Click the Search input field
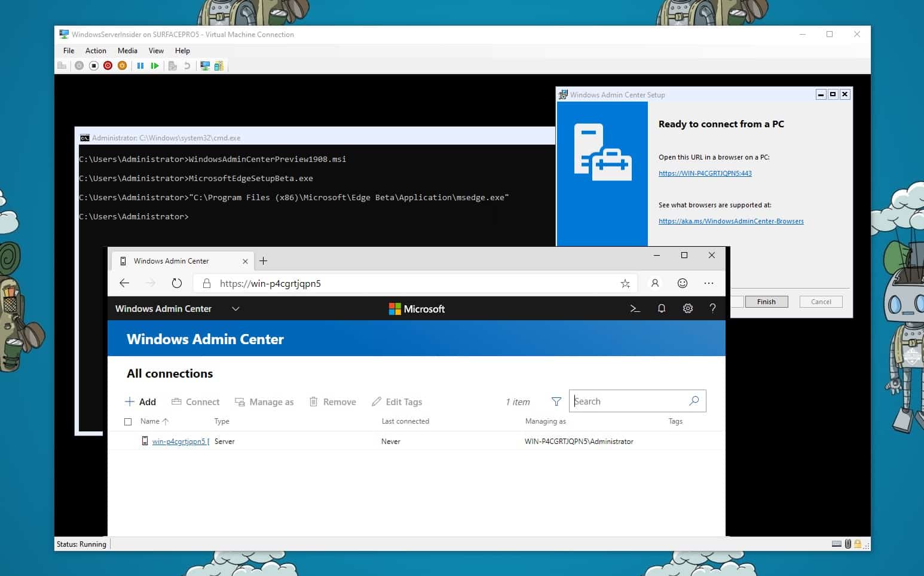The image size is (924, 576). (637, 401)
